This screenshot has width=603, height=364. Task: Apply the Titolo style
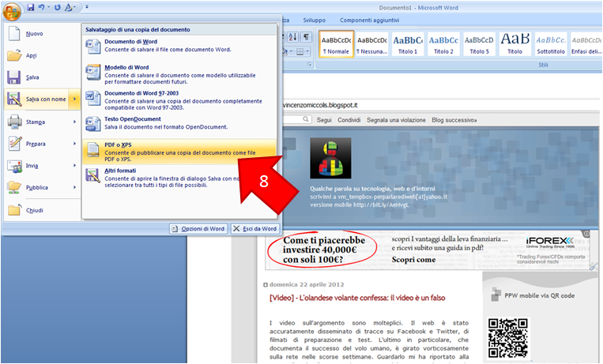pyautogui.click(x=515, y=44)
